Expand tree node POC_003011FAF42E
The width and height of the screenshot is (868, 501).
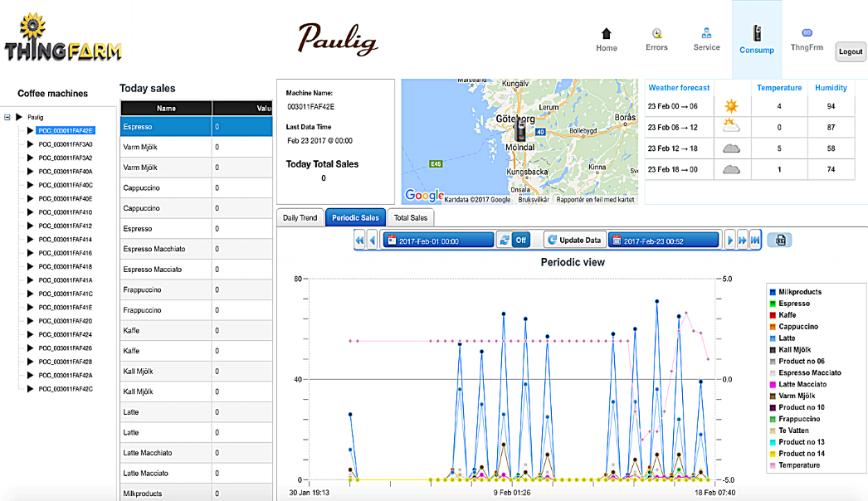point(31,131)
